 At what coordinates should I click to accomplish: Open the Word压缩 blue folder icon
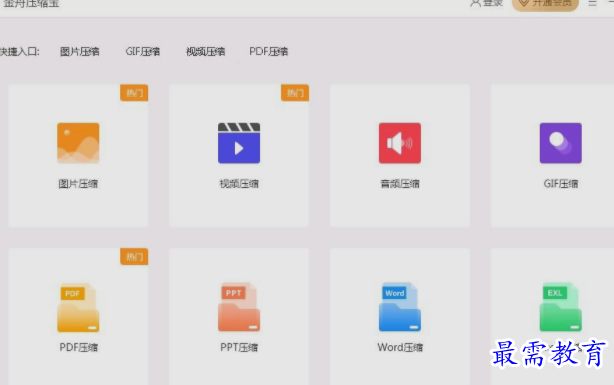(x=400, y=307)
